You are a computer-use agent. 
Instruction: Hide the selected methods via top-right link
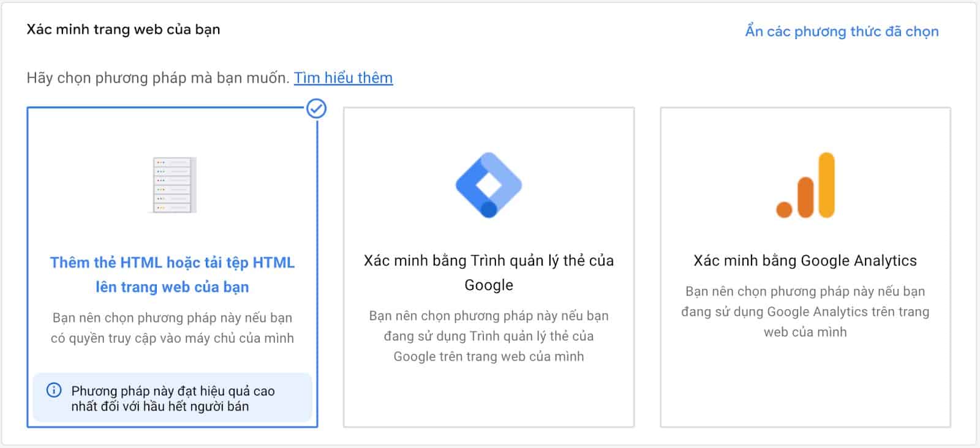pos(842,31)
